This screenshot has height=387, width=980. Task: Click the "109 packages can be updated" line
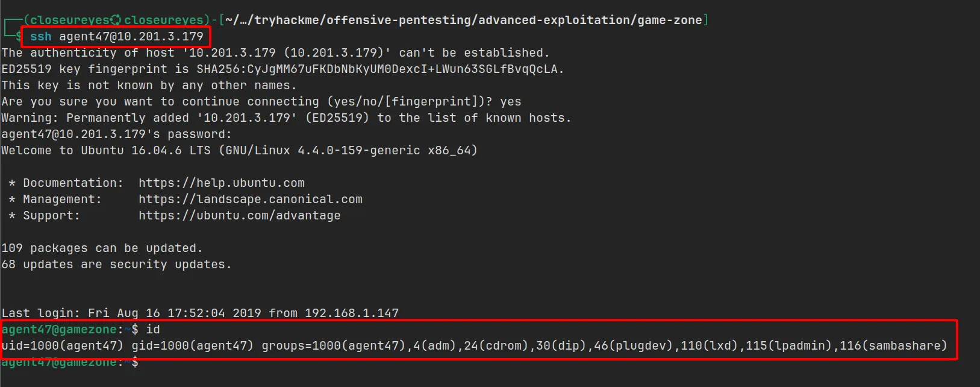pos(102,248)
